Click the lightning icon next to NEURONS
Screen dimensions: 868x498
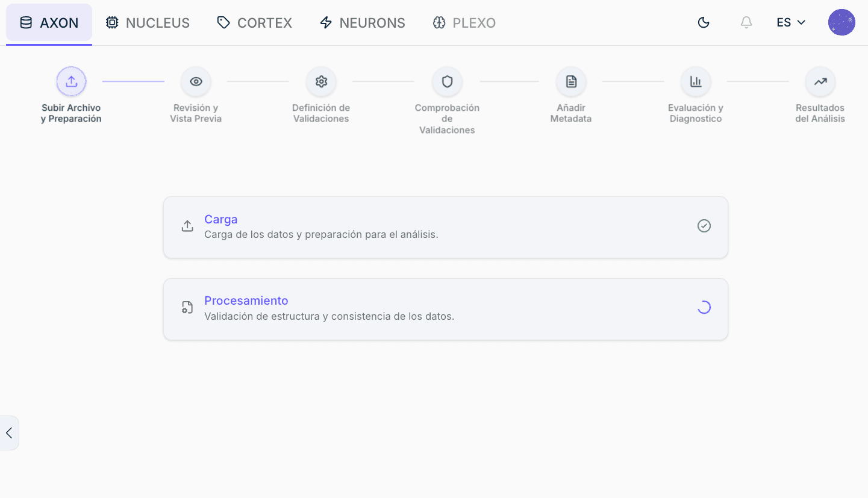pyautogui.click(x=326, y=23)
